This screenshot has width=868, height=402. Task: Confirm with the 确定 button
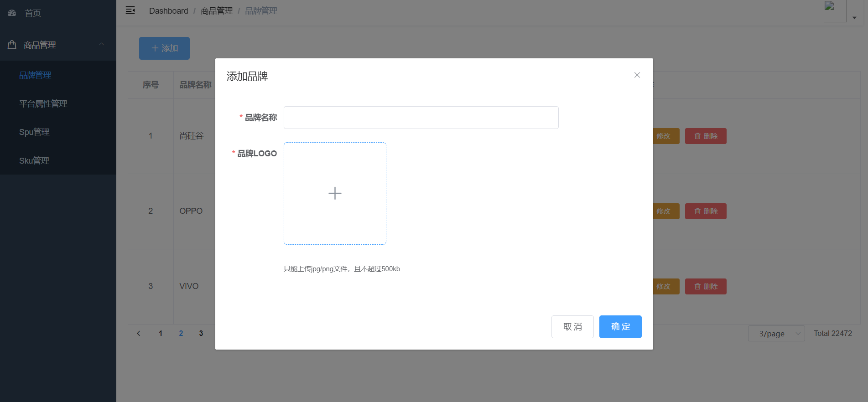pos(620,327)
